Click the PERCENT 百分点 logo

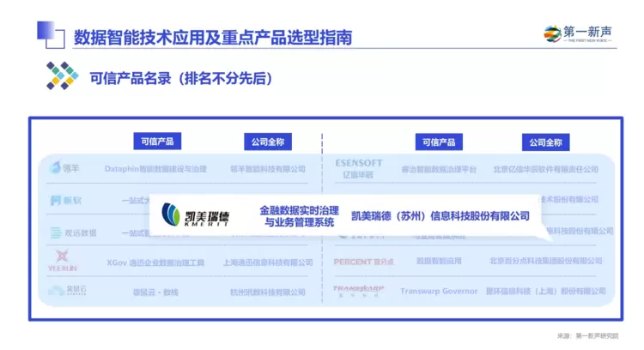358,261
